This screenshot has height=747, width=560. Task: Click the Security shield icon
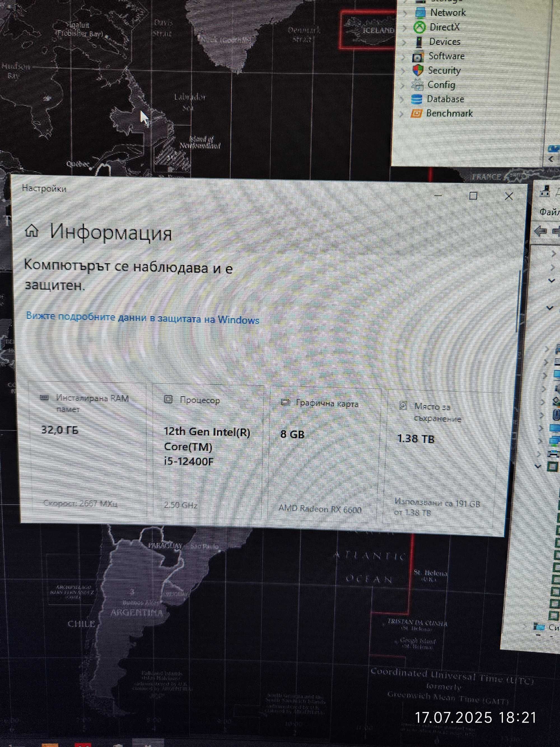click(417, 70)
